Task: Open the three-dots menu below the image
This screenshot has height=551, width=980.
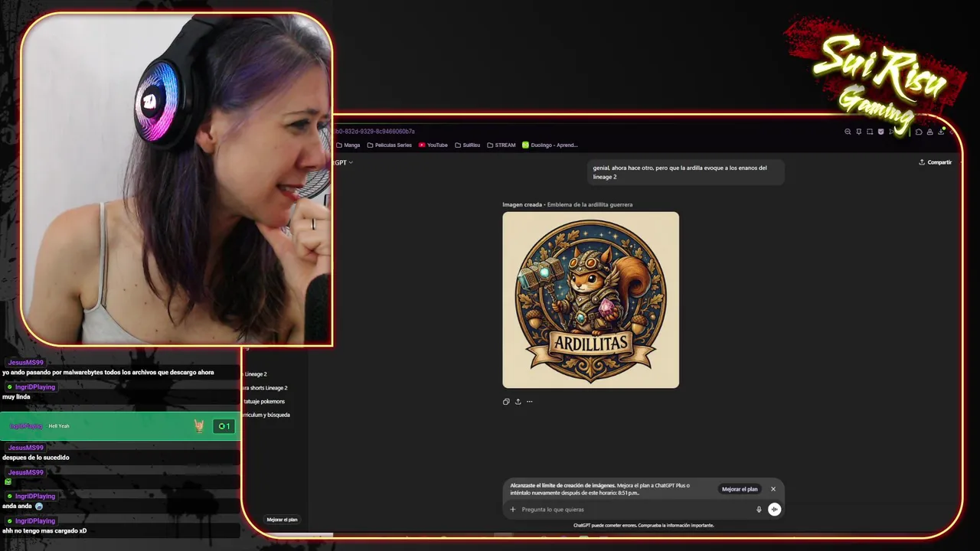Action: point(529,401)
